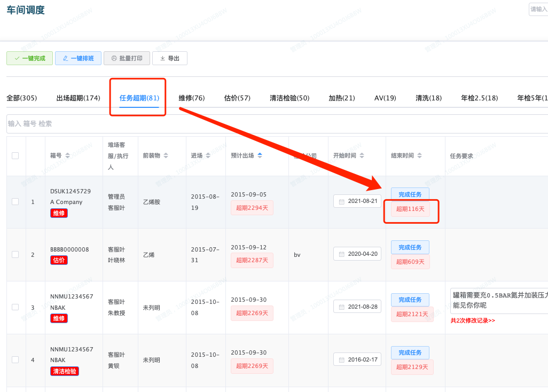The image size is (548, 392).
Task: Tick the select-all checkbox in table header
Action: (x=15, y=156)
